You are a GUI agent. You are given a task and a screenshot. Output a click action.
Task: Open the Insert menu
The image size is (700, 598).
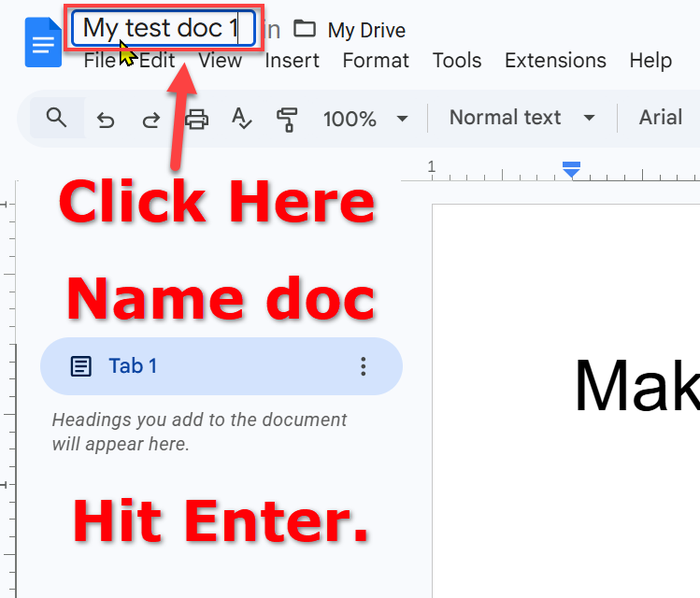292,61
